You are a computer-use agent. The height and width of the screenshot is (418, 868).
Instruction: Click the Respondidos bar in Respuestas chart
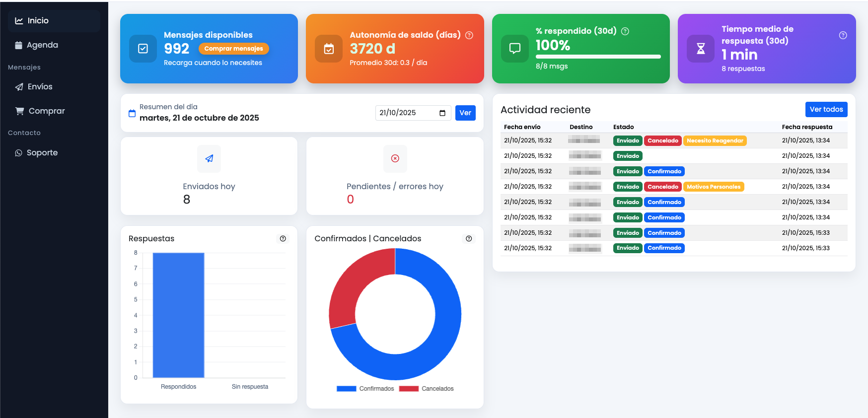coord(178,315)
